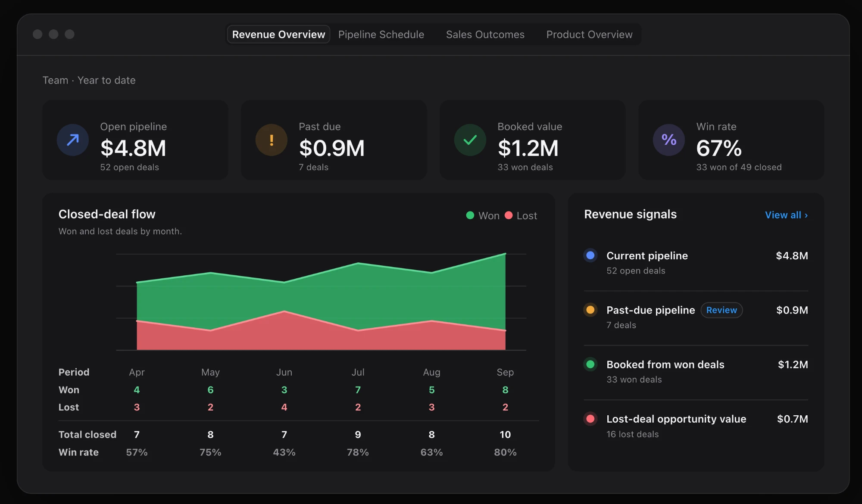Click the Lost value 4 for Jun
Screen dimensions: 862x504
[x=284, y=407]
